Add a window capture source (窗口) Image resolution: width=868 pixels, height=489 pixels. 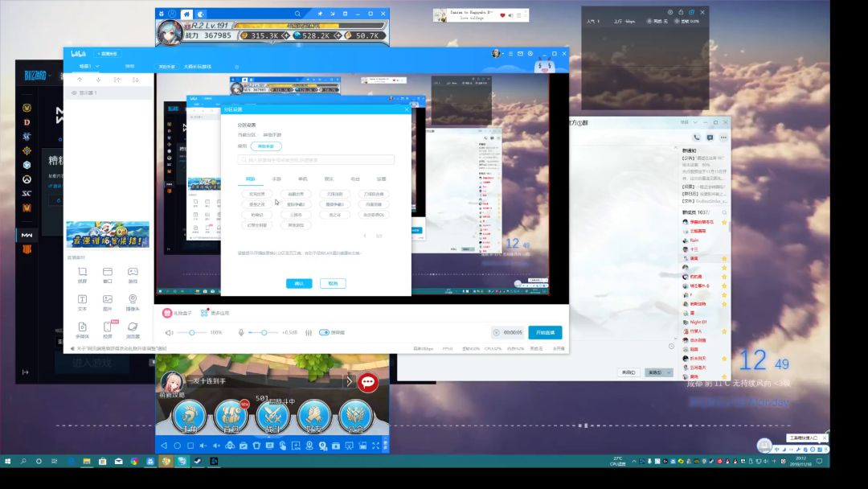(107, 275)
